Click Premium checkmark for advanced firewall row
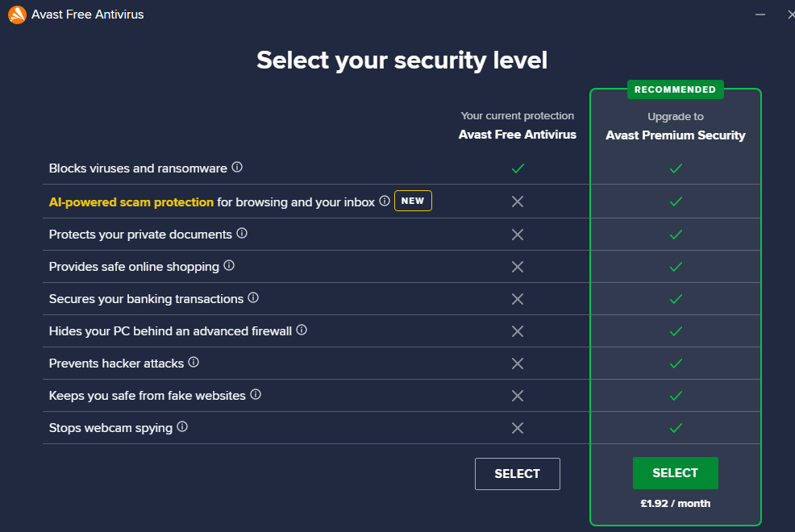The image size is (795, 532). (x=676, y=331)
